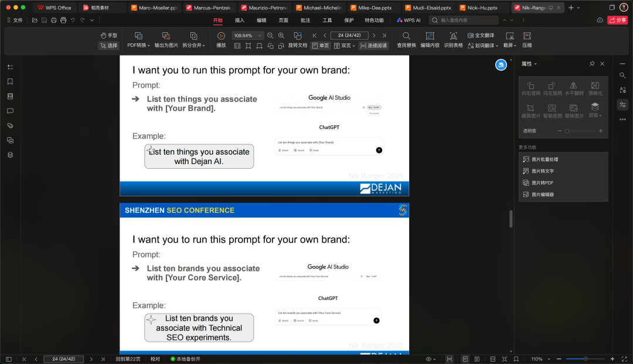Open the bookmark panel in left sidebar
Image resolution: width=633 pixels, height=364 pixels.
[10, 81]
